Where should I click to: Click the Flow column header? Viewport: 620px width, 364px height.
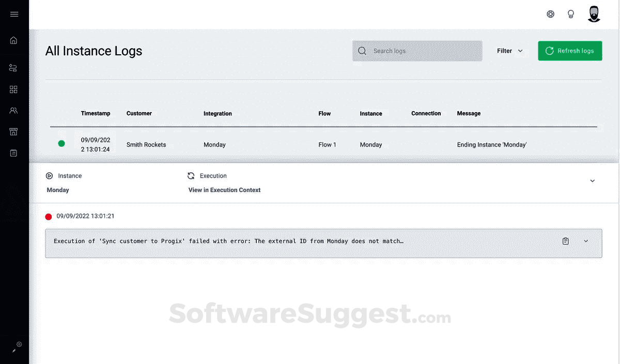(324, 113)
